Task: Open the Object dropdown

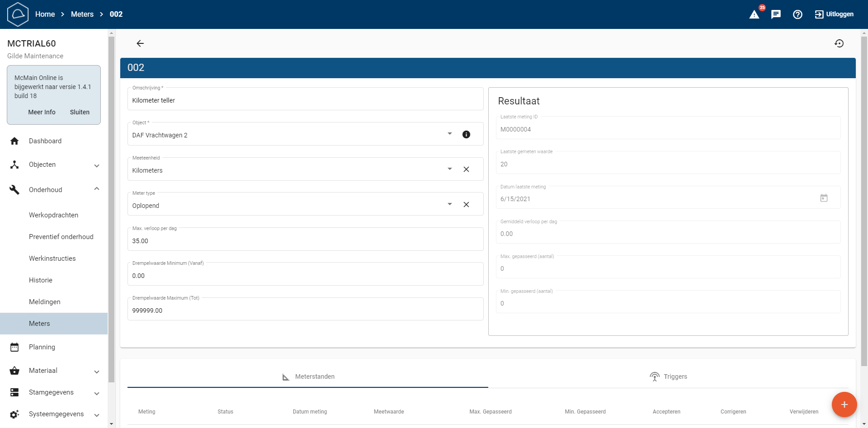Action: 449,134
